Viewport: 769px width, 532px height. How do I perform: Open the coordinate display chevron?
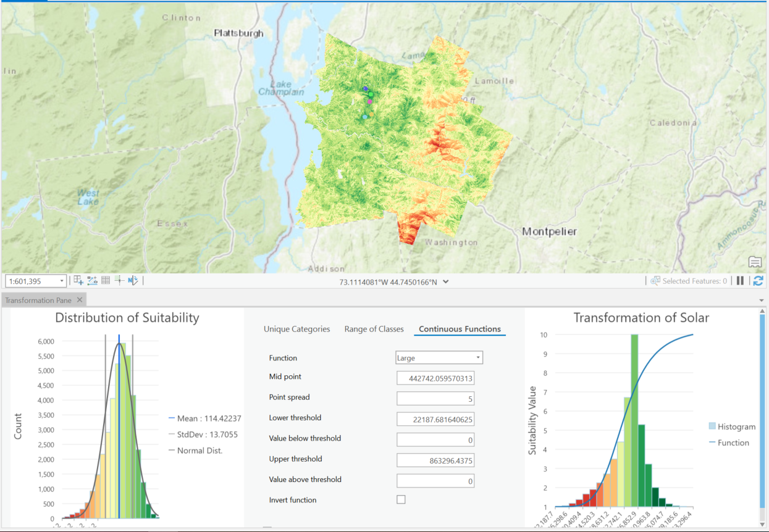(445, 281)
